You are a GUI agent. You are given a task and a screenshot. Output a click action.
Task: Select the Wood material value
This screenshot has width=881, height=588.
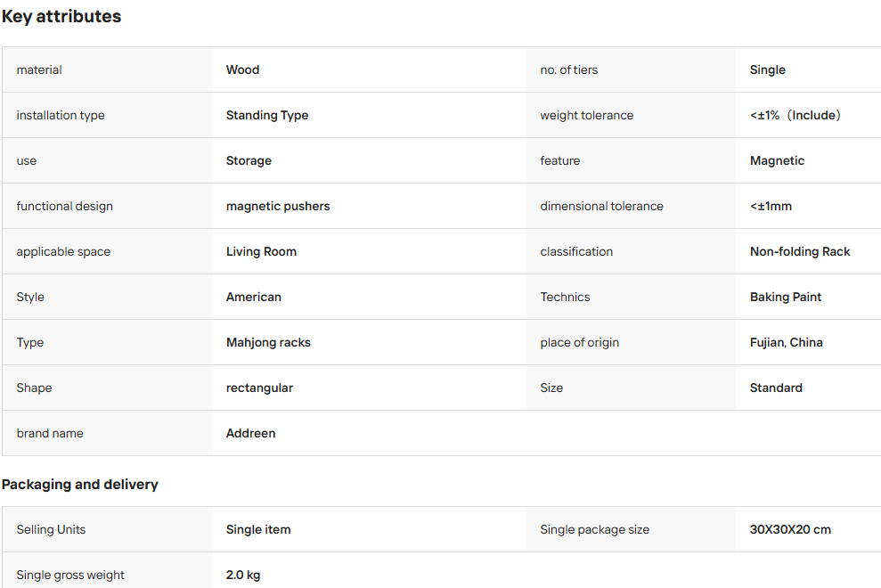(x=242, y=69)
